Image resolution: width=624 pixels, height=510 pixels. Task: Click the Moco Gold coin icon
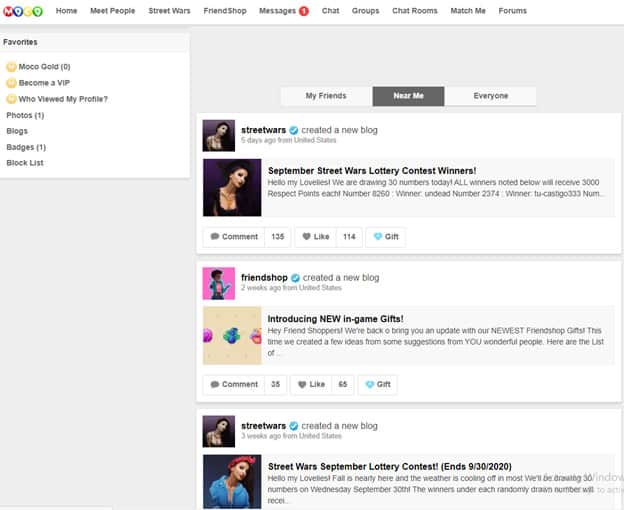[x=12, y=67]
